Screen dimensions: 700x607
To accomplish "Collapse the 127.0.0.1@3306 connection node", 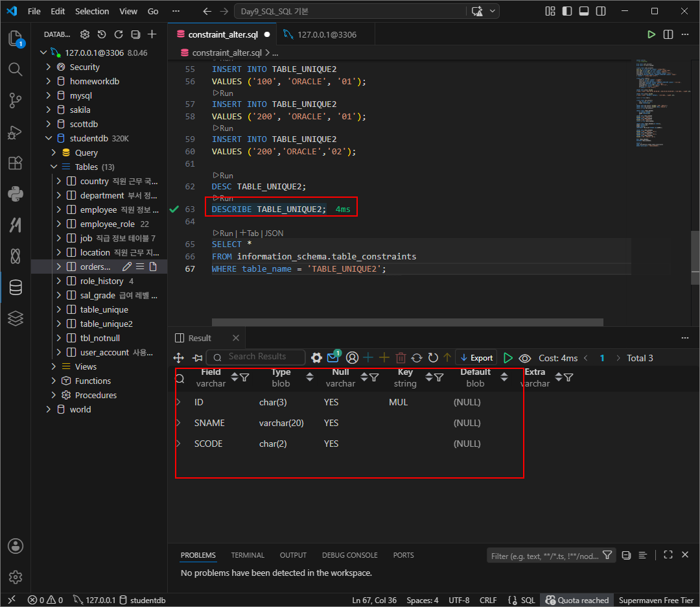I will point(43,53).
